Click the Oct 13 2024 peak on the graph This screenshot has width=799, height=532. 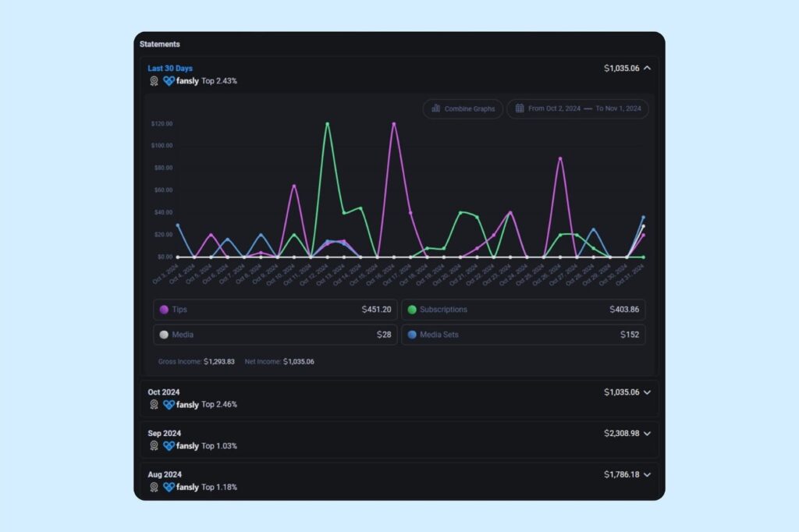328,123
